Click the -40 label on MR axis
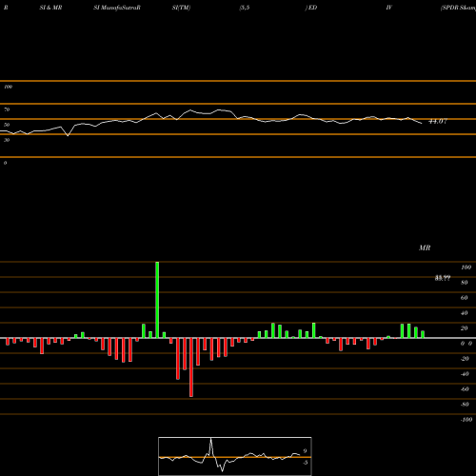 (x=465, y=374)
